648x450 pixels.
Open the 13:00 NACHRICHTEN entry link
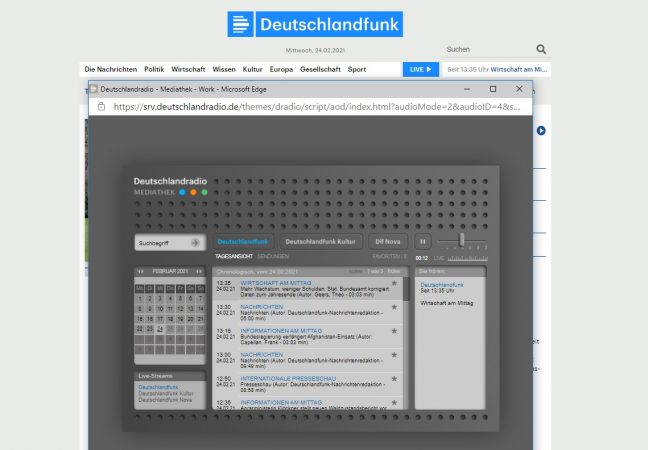pos(262,355)
